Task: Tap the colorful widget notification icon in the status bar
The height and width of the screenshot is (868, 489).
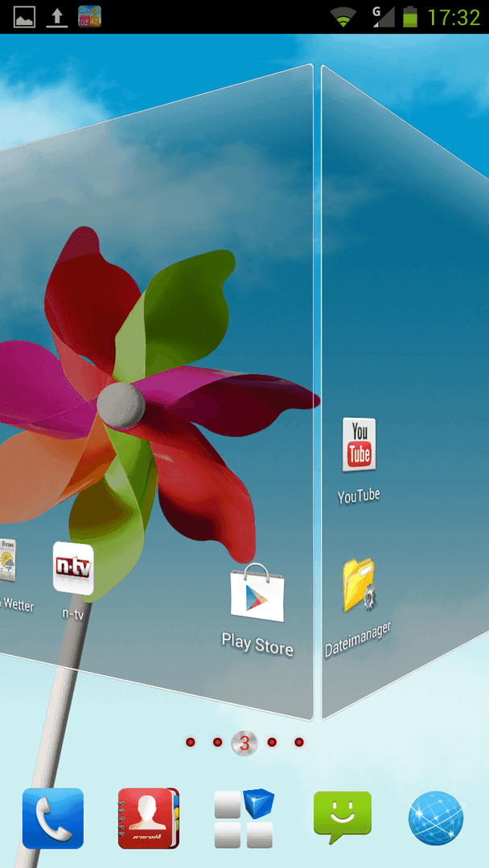Action: pyautogui.click(x=89, y=17)
